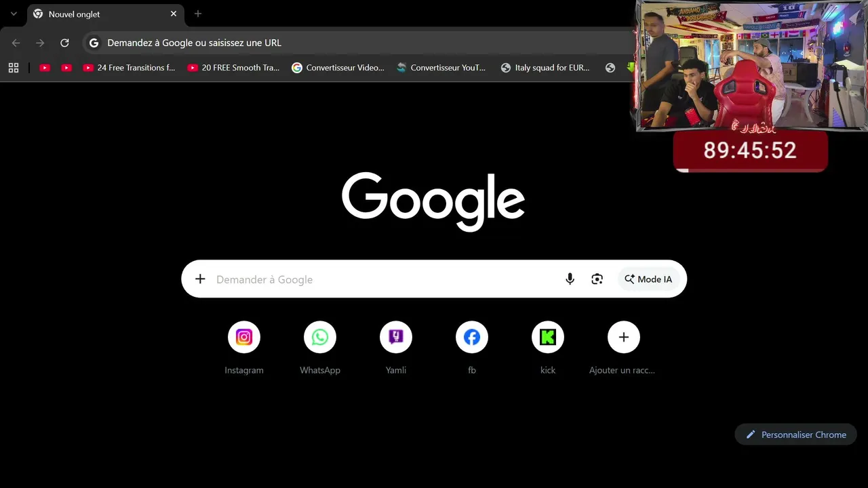
Task: Click the Google G icon in address bar
Action: point(94,43)
